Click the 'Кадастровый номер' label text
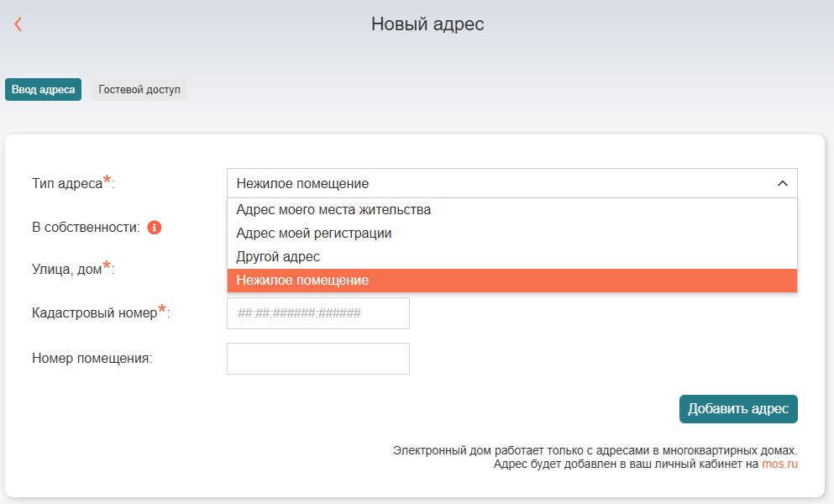 (94, 313)
